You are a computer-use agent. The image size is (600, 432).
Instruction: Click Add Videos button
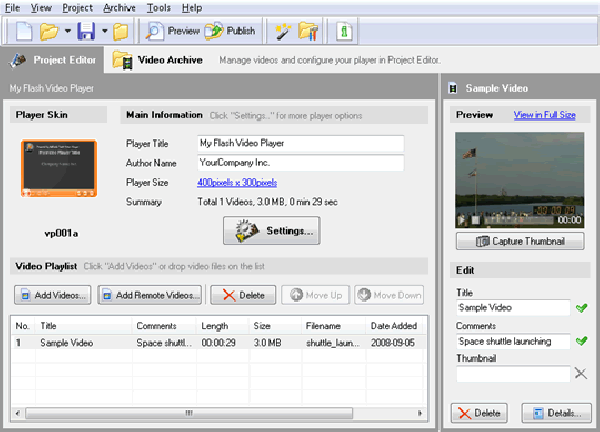[53, 295]
